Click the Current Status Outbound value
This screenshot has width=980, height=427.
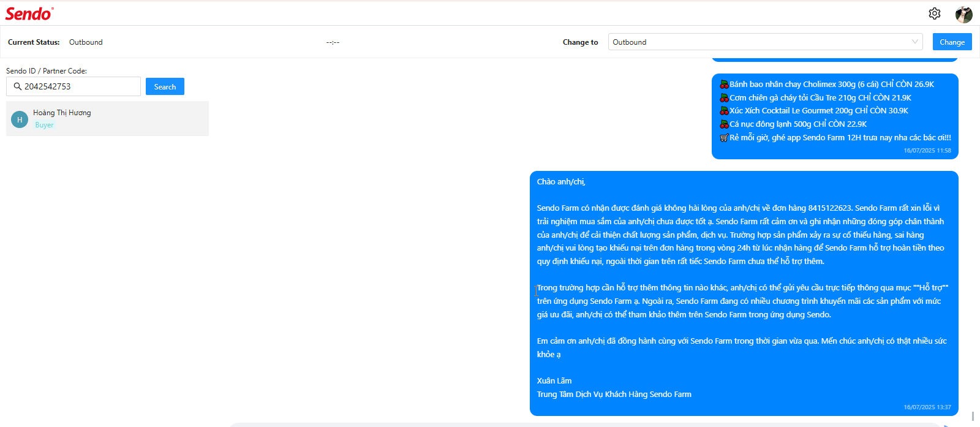[x=86, y=42]
